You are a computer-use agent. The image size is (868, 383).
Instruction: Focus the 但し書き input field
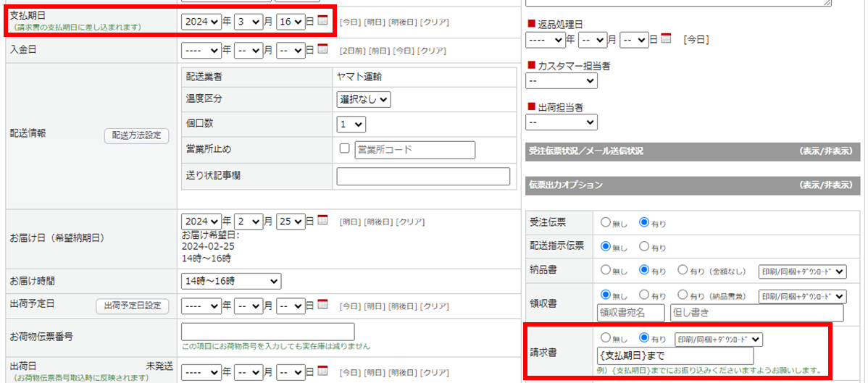(x=756, y=313)
